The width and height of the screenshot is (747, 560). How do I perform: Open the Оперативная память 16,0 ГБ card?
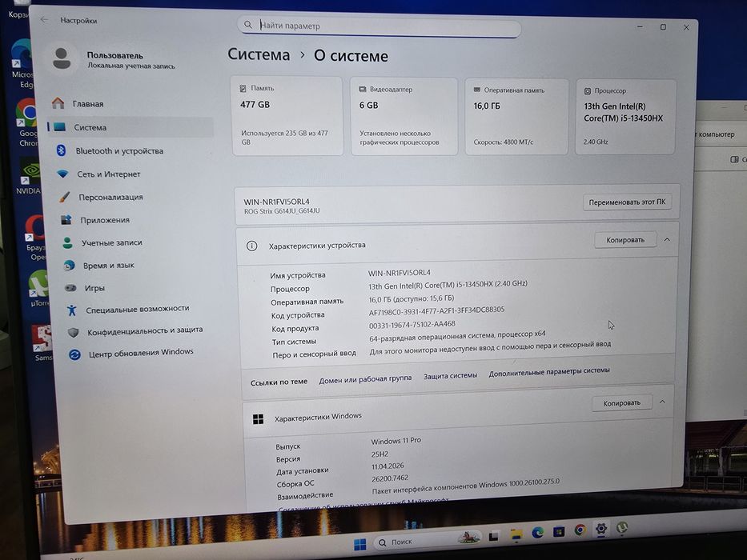[x=516, y=117]
